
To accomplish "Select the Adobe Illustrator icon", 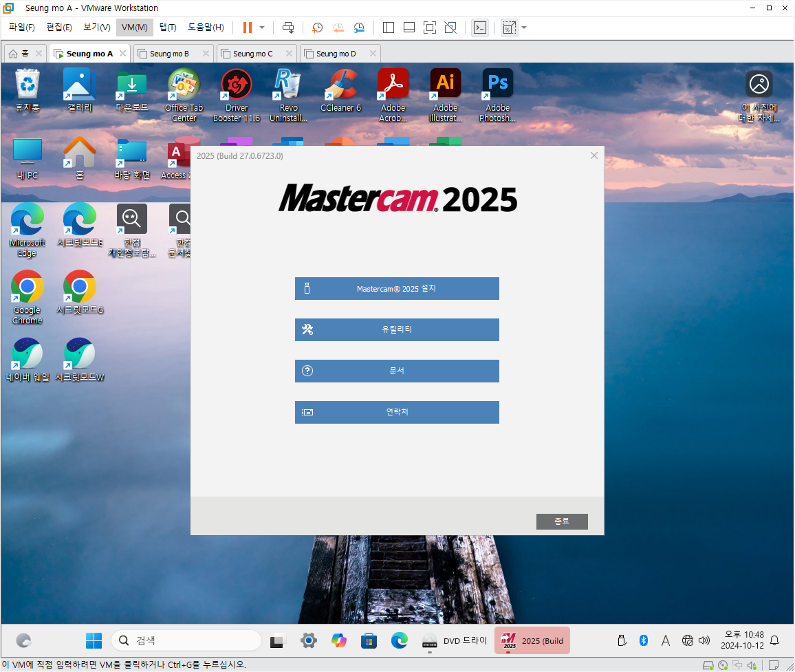I will [x=445, y=96].
